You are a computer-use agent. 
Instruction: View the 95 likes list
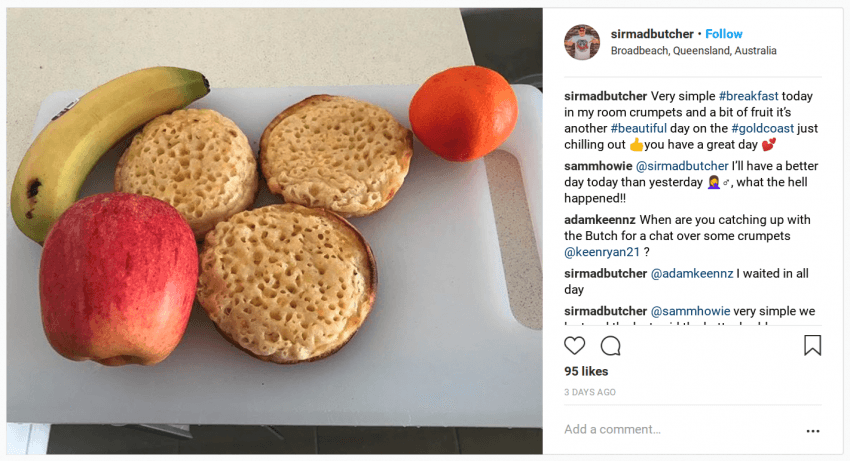point(586,372)
